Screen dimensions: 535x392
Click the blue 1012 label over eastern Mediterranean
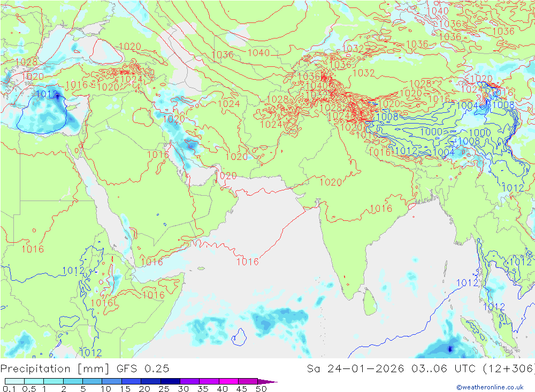click(x=47, y=94)
